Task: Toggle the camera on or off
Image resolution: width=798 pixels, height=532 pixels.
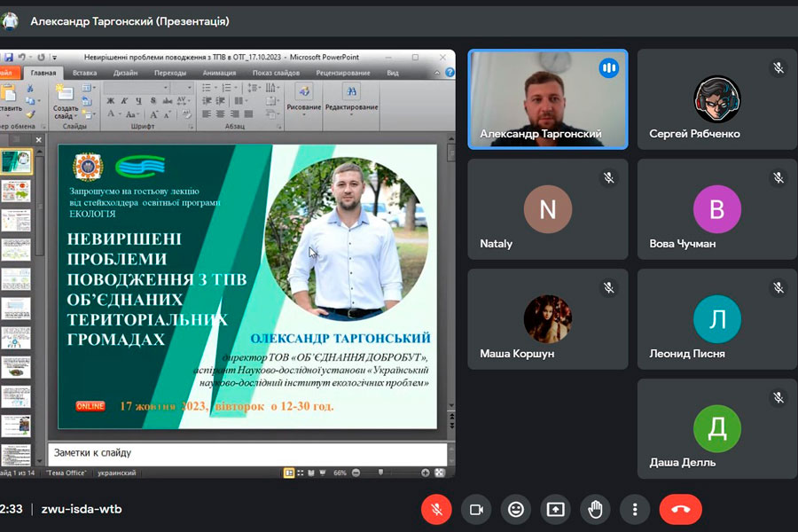Action: 476,510
